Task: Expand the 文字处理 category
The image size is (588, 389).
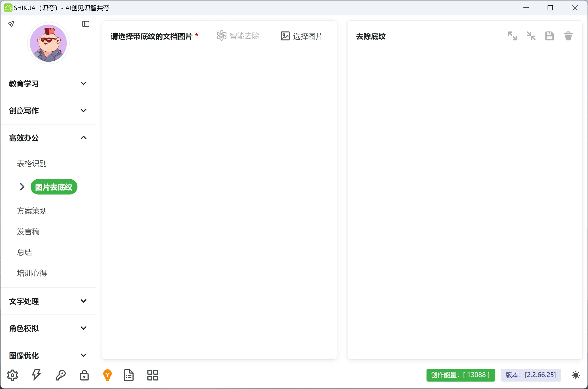Action: point(48,301)
